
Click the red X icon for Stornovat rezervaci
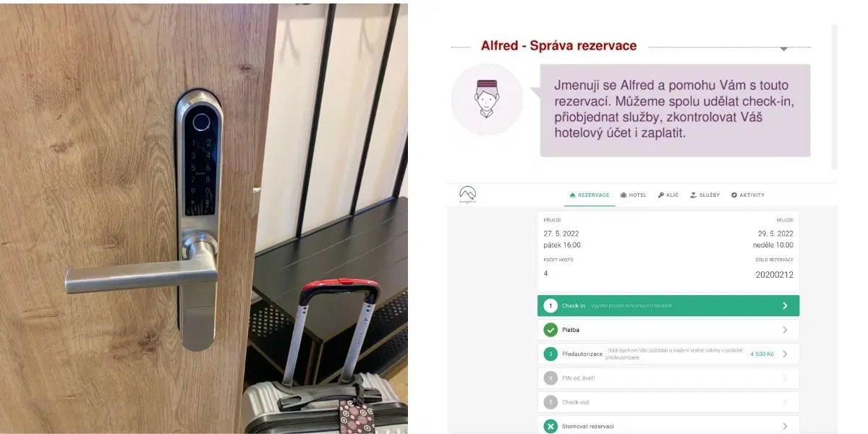click(550, 426)
